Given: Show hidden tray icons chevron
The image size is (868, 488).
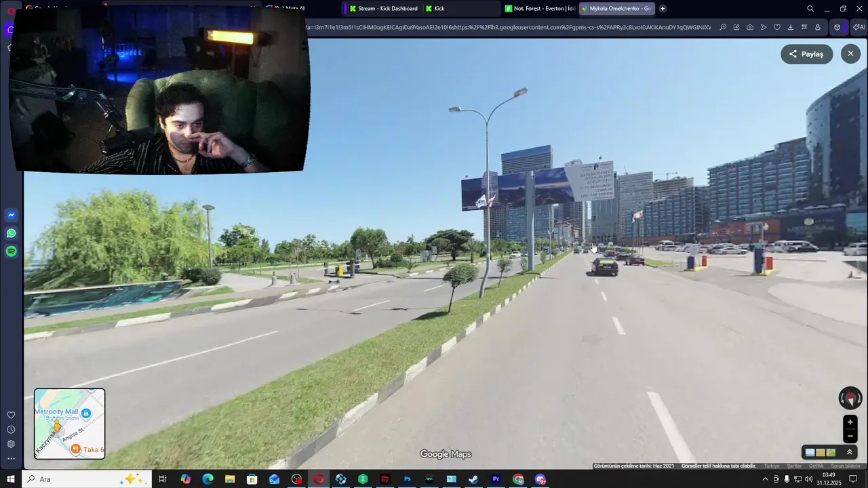Looking at the screenshot, I should (x=765, y=479).
